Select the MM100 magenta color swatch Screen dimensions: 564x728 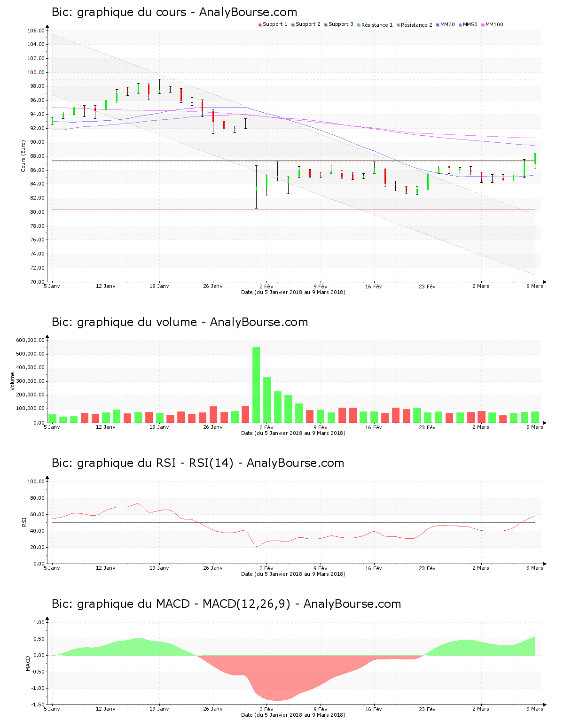pyautogui.click(x=484, y=24)
